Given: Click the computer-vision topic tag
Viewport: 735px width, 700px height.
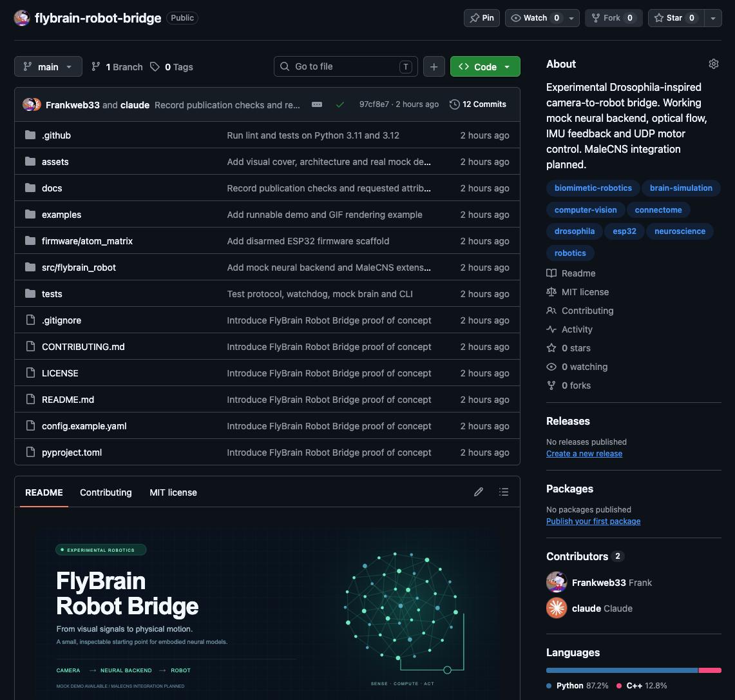Looking at the screenshot, I should (x=586, y=209).
